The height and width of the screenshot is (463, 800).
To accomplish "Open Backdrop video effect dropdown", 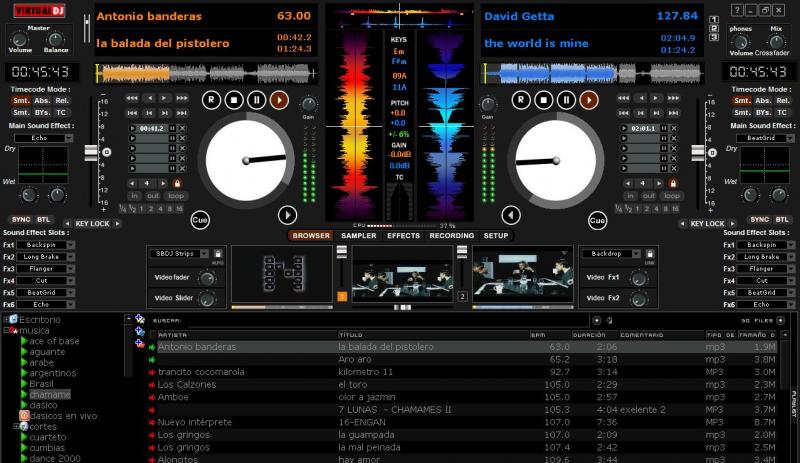I will coord(636,254).
